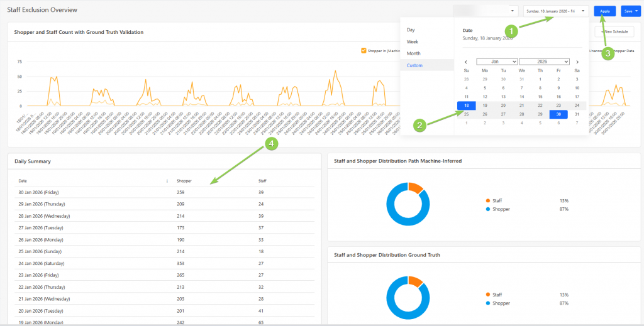The image size is (644, 326).
Task: Pick 18 January in the calendar
Action: point(466,106)
